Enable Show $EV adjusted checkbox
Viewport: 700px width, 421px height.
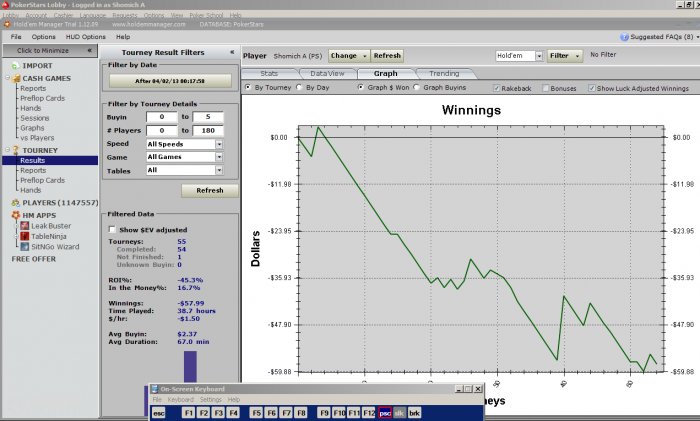pos(112,229)
